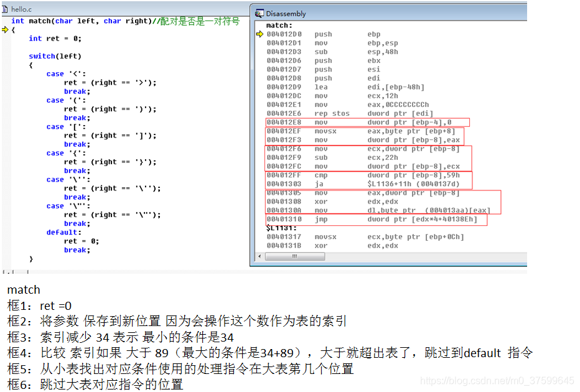
Task: Click the 'push edi' instruction line
Action: pyautogui.click(x=324, y=78)
